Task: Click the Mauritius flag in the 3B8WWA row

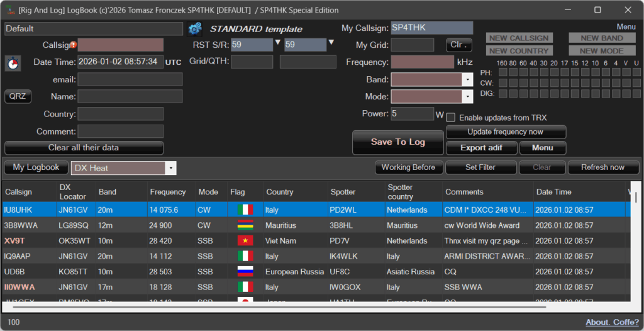Action: (245, 225)
